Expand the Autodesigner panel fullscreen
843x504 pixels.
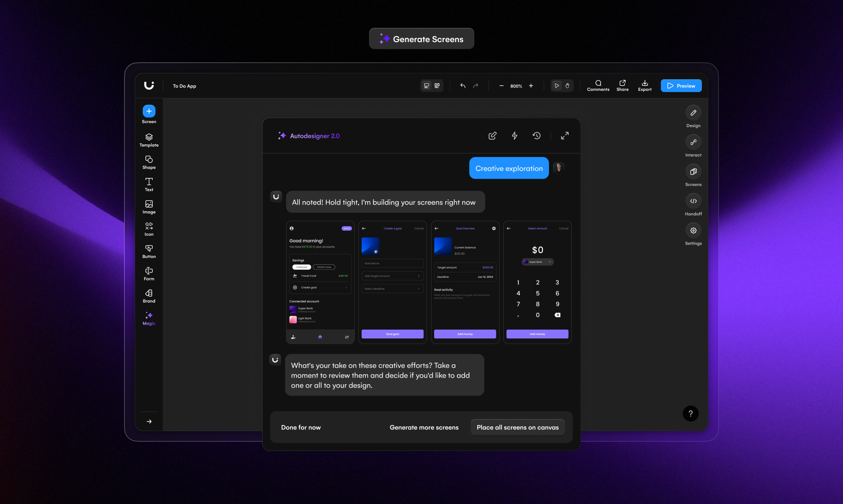click(565, 136)
